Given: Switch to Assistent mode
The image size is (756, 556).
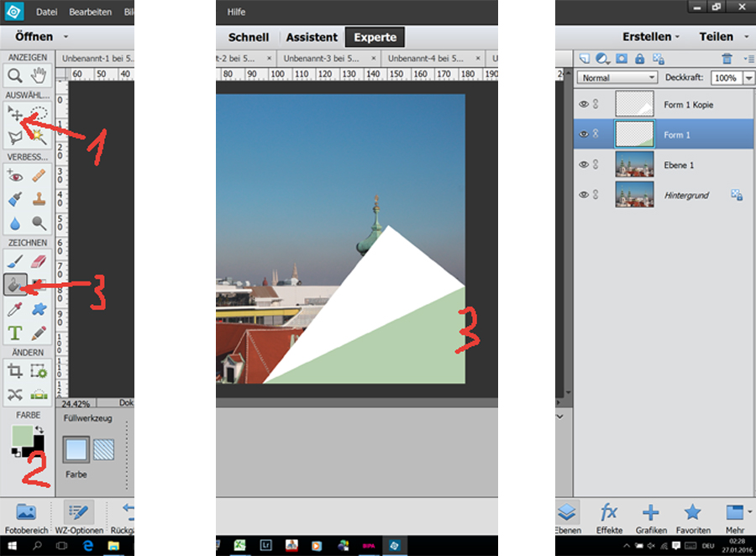Looking at the screenshot, I should click(312, 37).
